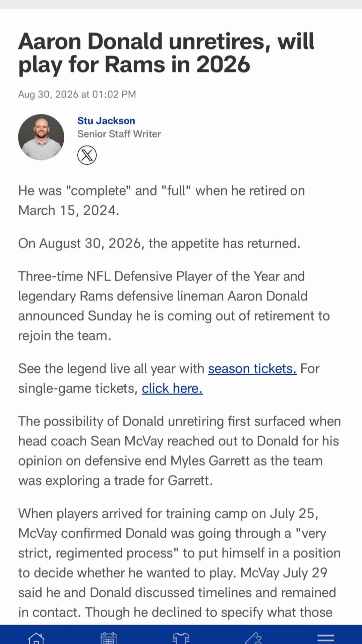The width and height of the screenshot is (362, 644).
Task: Tap the paragraph about retiring March 15, 2024
Action: [162, 201]
